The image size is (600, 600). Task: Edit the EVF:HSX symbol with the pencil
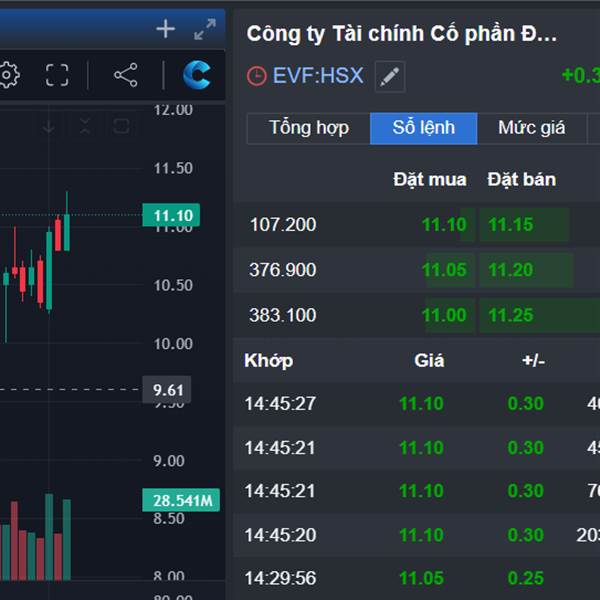tap(390, 76)
